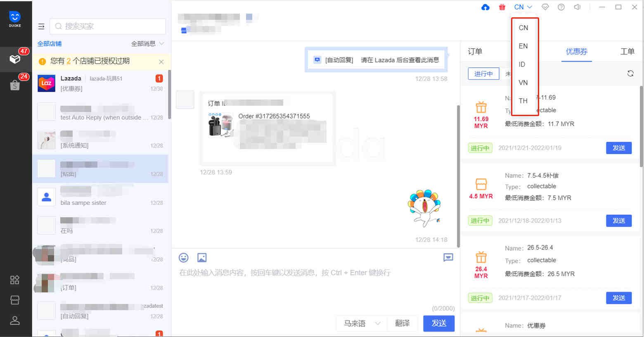Expand the CN language selector

coord(523,7)
